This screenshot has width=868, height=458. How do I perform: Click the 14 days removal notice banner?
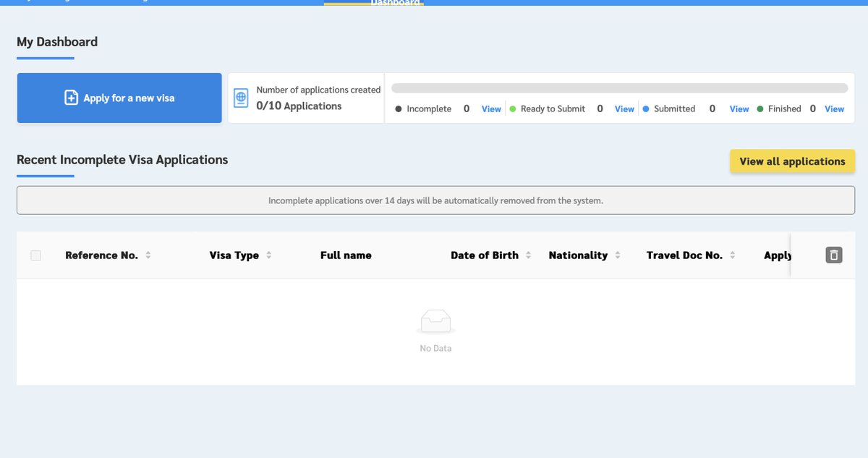pyautogui.click(x=435, y=200)
